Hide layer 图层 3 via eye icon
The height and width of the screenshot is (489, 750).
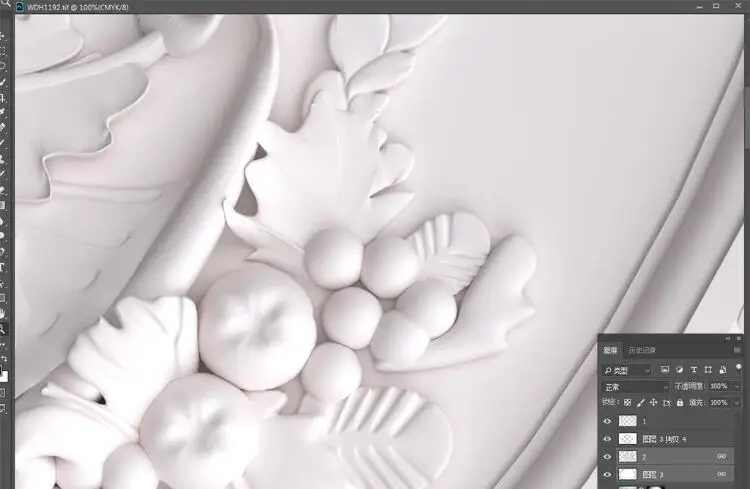point(607,474)
